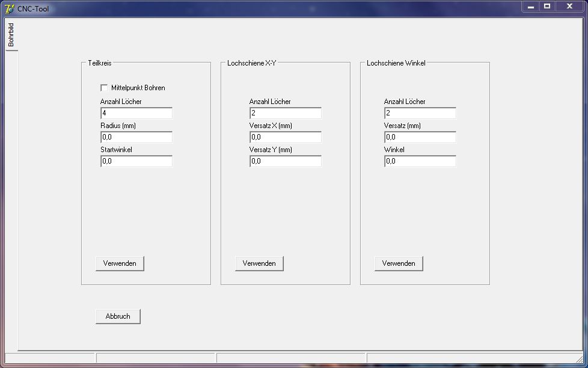Viewport: 588px width, 368px height.
Task: Enable the Mittelpunkt Bohren checkbox
Action: (104, 88)
